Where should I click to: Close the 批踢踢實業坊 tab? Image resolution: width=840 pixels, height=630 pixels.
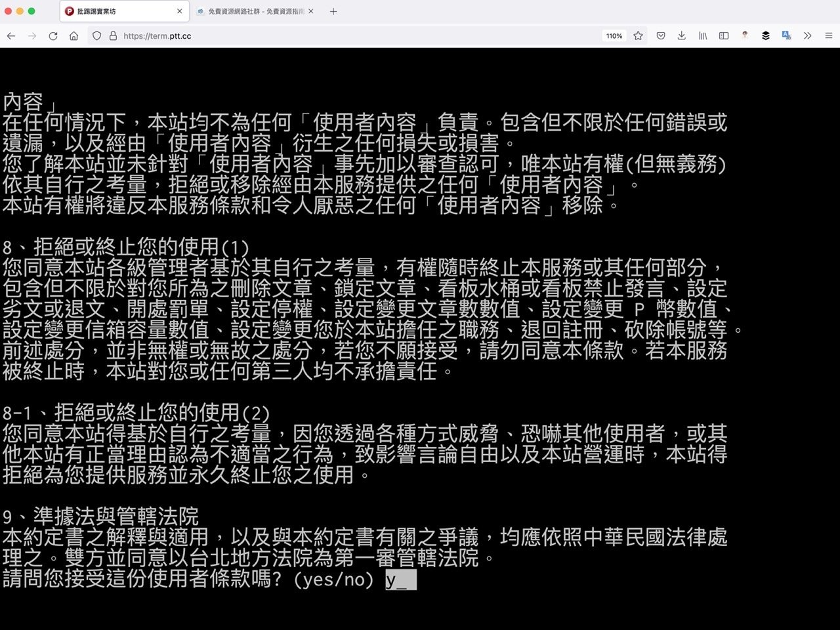pyautogui.click(x=180, y=11)
